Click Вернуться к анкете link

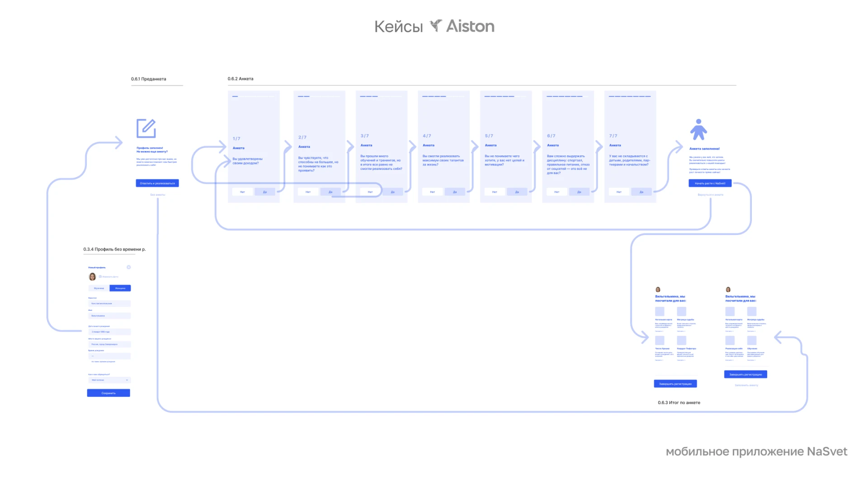(710, 195)
